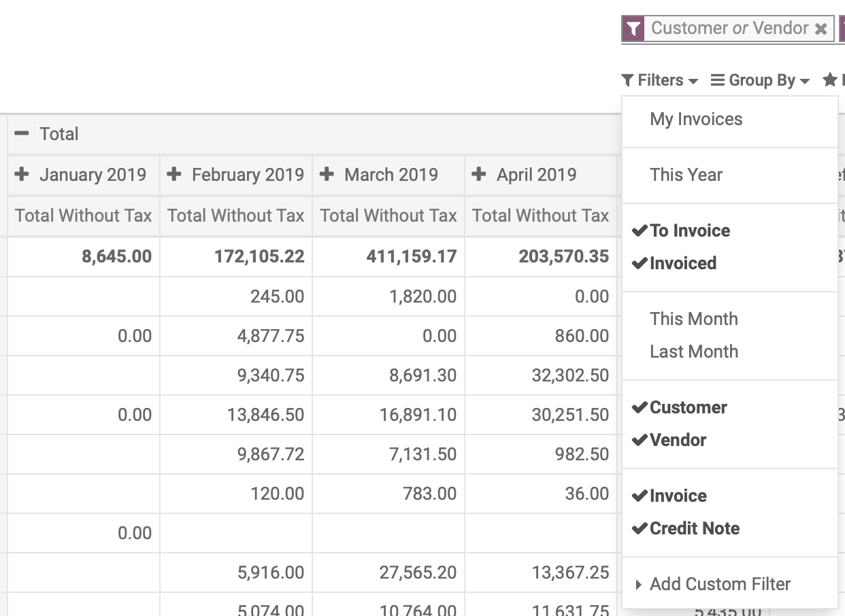Click the Favorites star icon
This screenshot has width=845, height=616.
[829, 80]
